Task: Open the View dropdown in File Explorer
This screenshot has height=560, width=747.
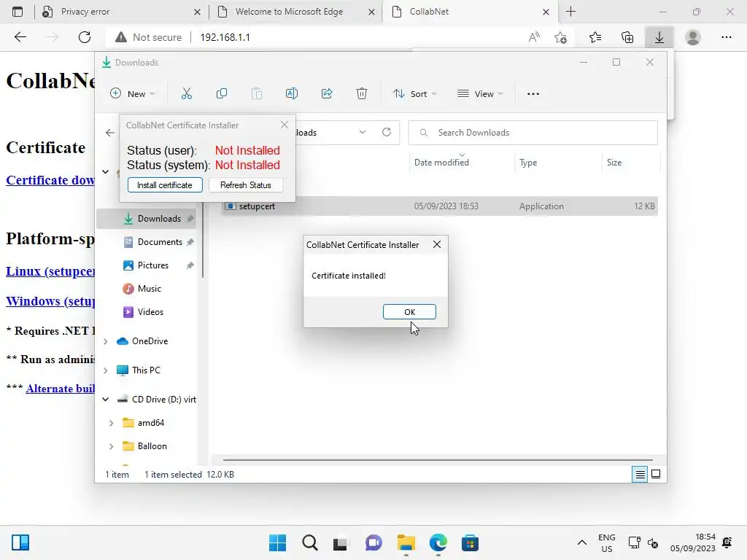Action: coord(480,94)
